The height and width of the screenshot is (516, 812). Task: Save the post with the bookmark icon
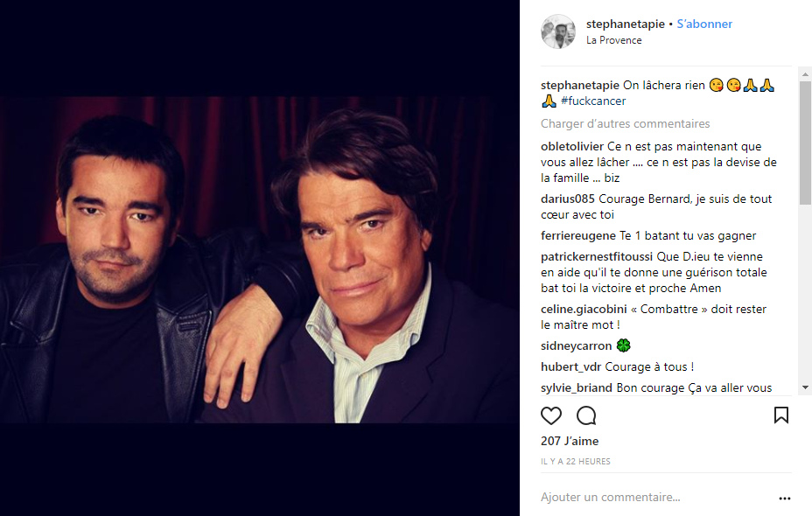[x=781, y=415]
